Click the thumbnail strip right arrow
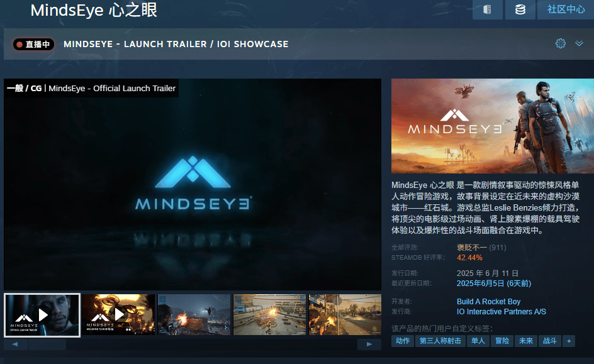The image size is (594, 364). 369,345
